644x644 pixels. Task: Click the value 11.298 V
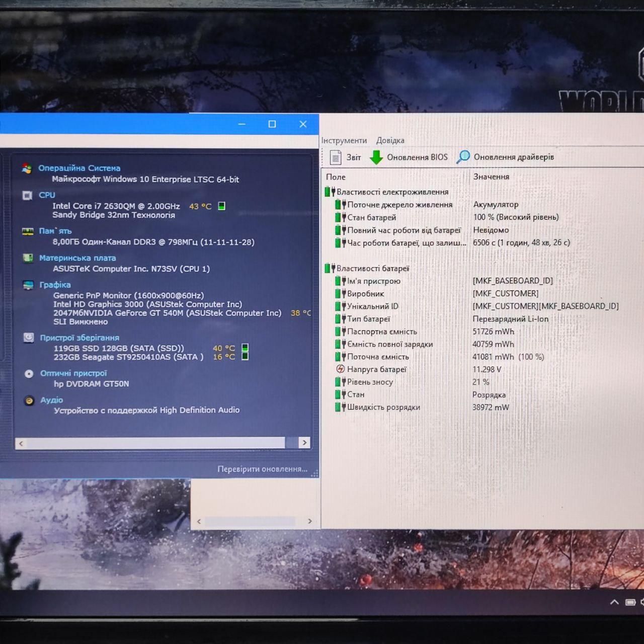[487, 369]
